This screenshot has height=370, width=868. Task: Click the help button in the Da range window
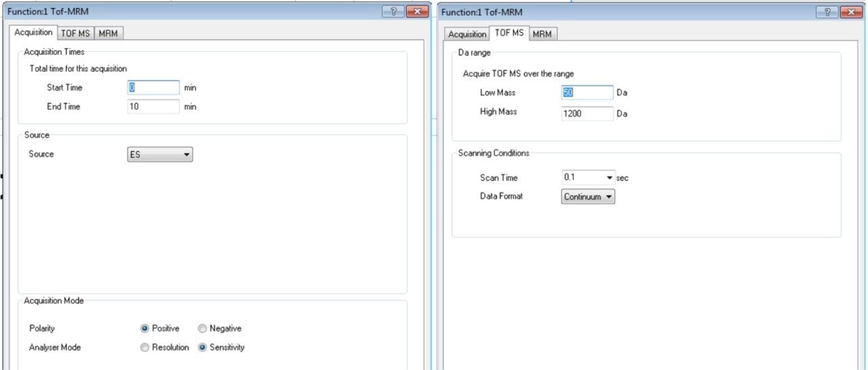(827, 12)
